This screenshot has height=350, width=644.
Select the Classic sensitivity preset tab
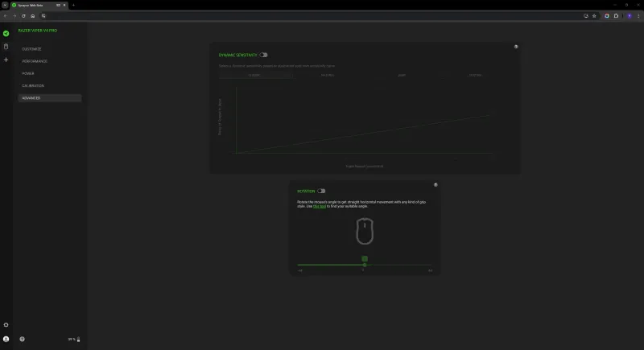point(254,76)
